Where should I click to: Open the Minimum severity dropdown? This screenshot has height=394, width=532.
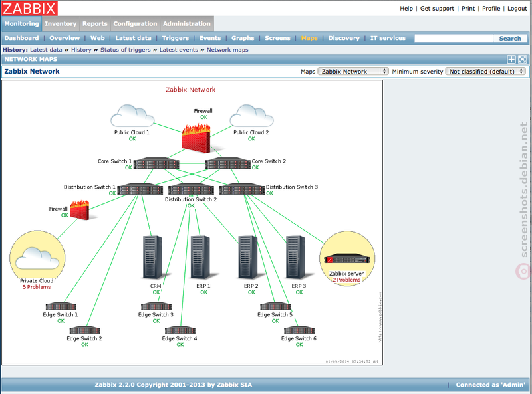(486, 72)
